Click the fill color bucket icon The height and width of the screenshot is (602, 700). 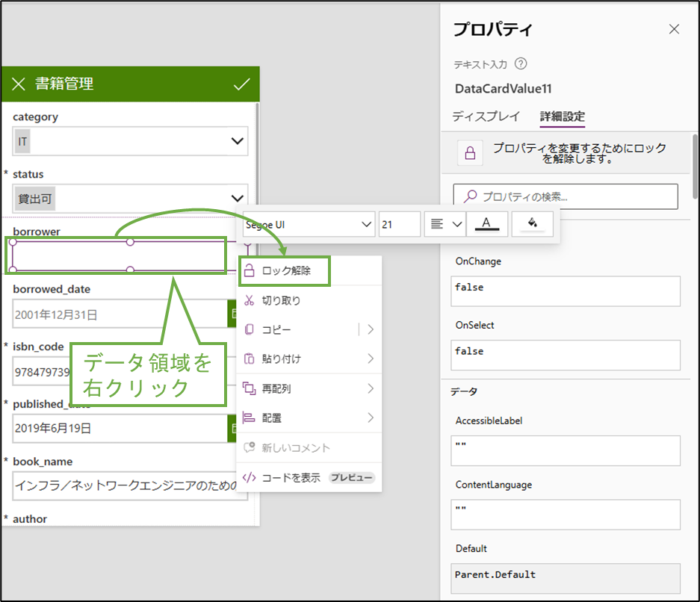532,223
